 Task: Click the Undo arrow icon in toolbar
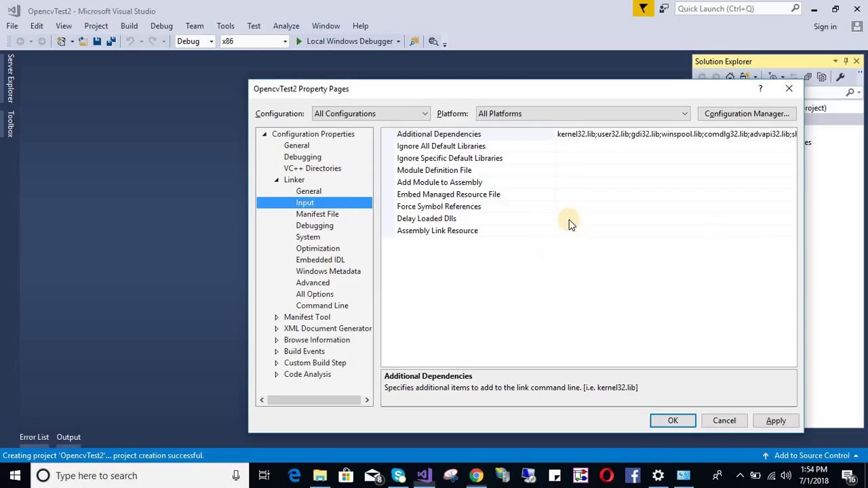(x=130, y=41)
